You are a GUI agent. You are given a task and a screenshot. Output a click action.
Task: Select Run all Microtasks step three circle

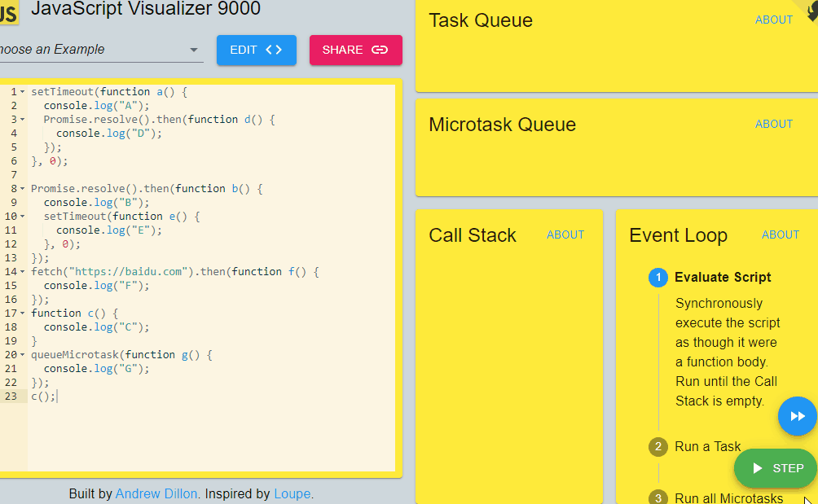657,497
